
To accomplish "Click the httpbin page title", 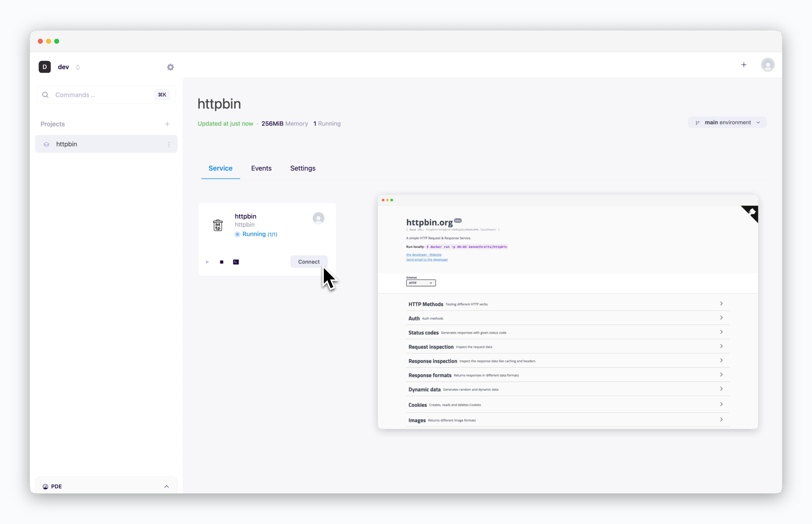I will [x=219, y=104].
